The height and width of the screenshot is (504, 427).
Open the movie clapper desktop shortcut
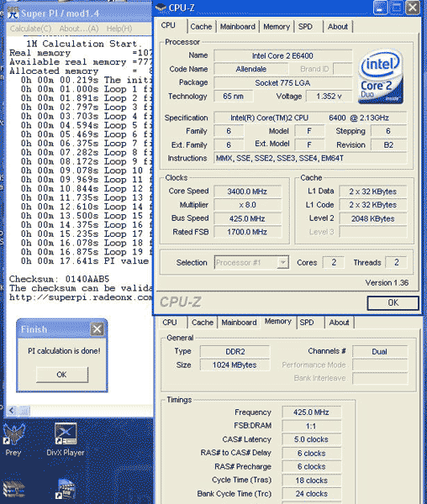66,489
